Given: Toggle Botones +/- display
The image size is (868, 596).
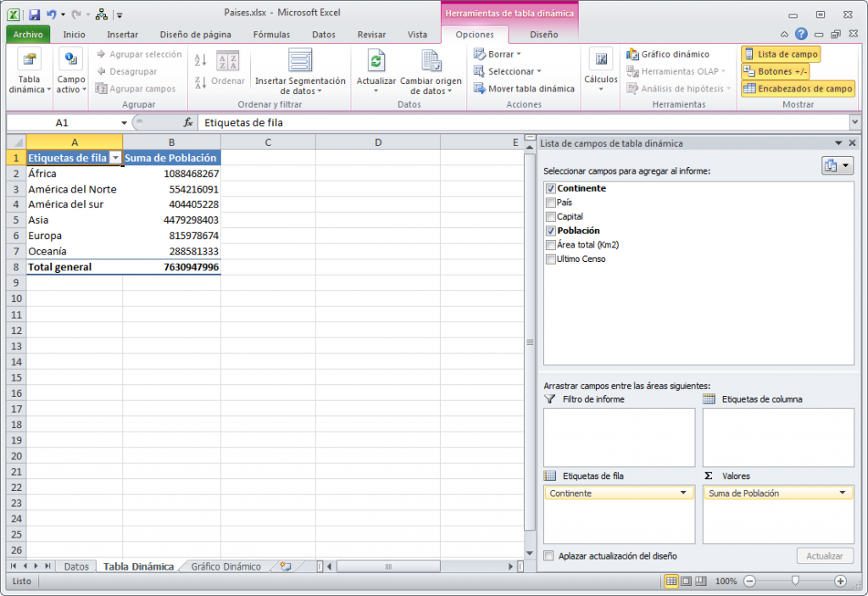Looking at the screenshot, I should (x=775, y=71).
